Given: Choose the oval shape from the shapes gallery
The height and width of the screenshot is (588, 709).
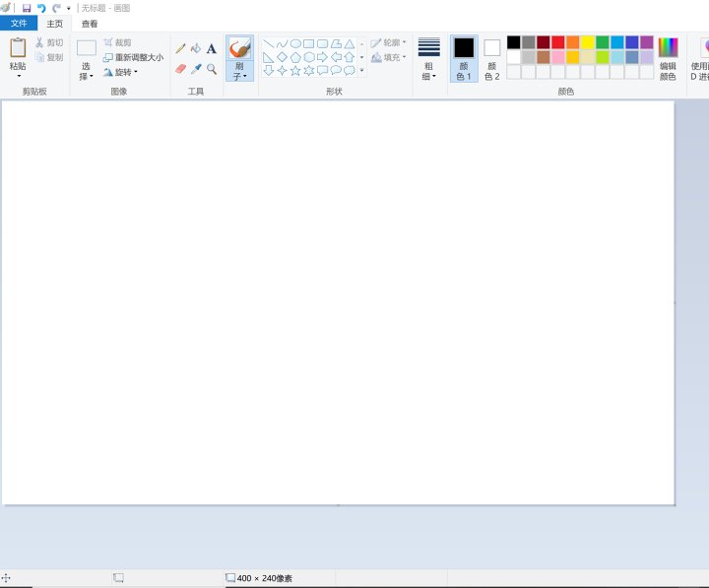Looking at the screenshot, I should (295, 43).
